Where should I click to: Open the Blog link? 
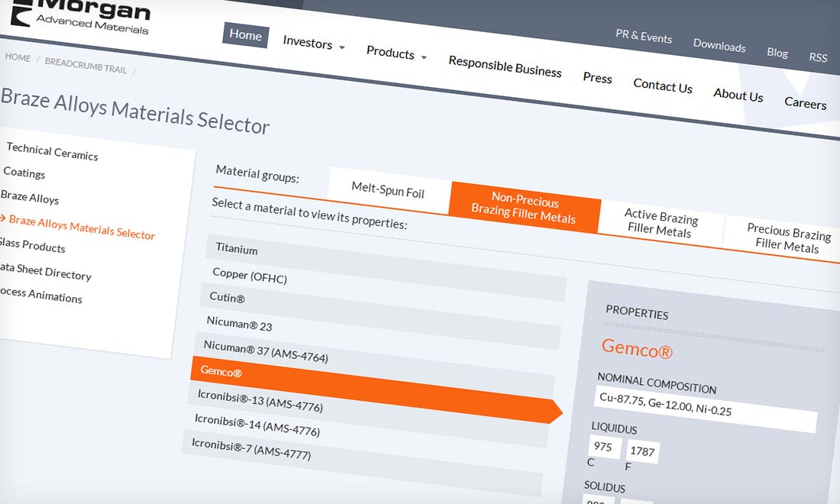tap(777, 53)
